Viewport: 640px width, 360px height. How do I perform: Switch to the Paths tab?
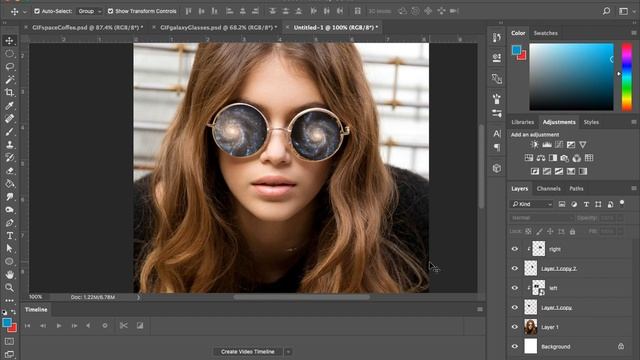(576, 189)
